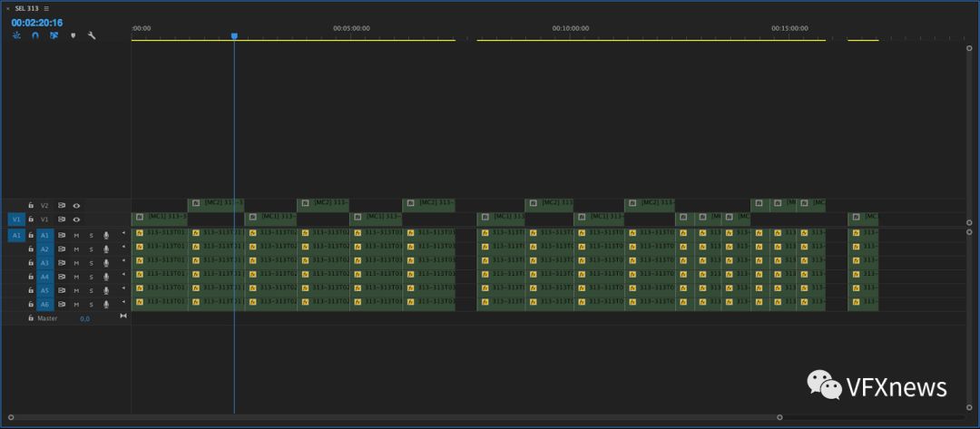The image size is (980, 429).
Task: Enable Linked Selection in timeline toolbar
Action: 54,35
